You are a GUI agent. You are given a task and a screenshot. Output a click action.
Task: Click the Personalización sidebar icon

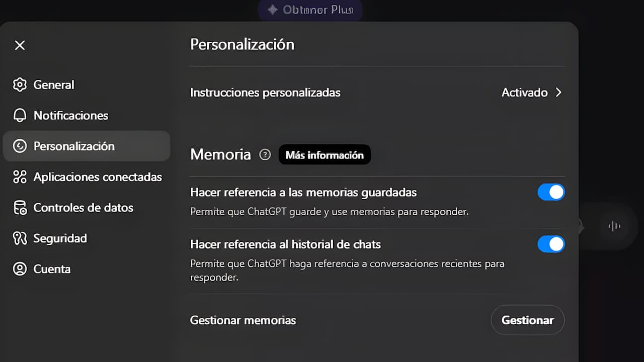(x=20, y=146)
